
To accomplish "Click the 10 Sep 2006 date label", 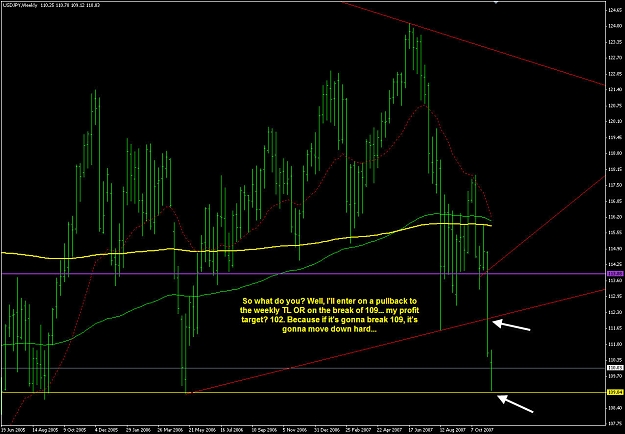I will click(x=263, y=430).
